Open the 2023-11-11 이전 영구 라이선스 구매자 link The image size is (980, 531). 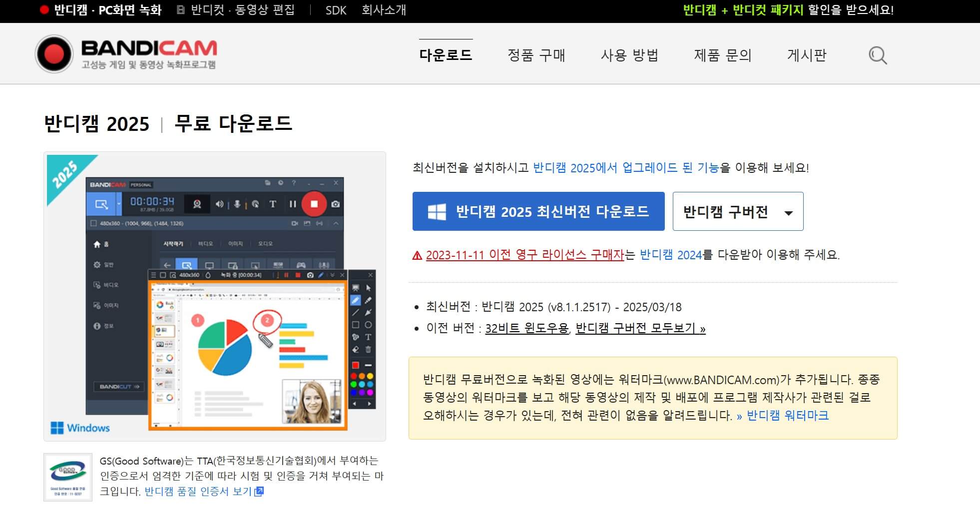[525, 255]
